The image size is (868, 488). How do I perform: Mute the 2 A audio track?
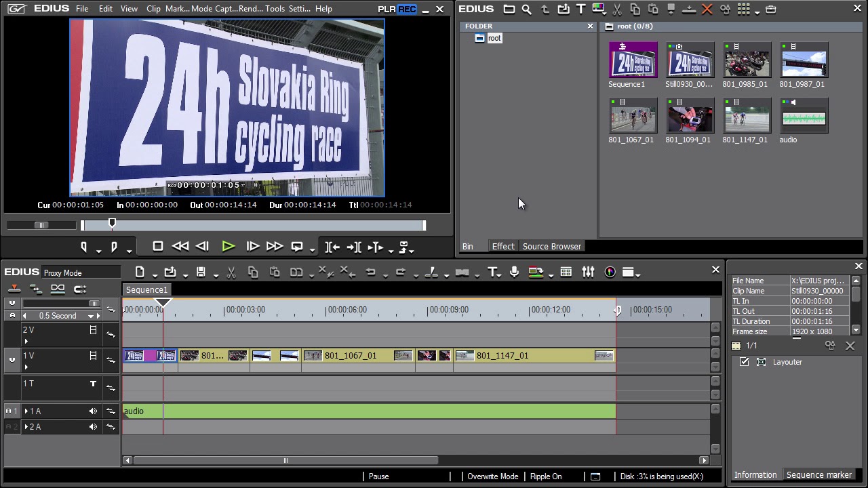point(93,427)
